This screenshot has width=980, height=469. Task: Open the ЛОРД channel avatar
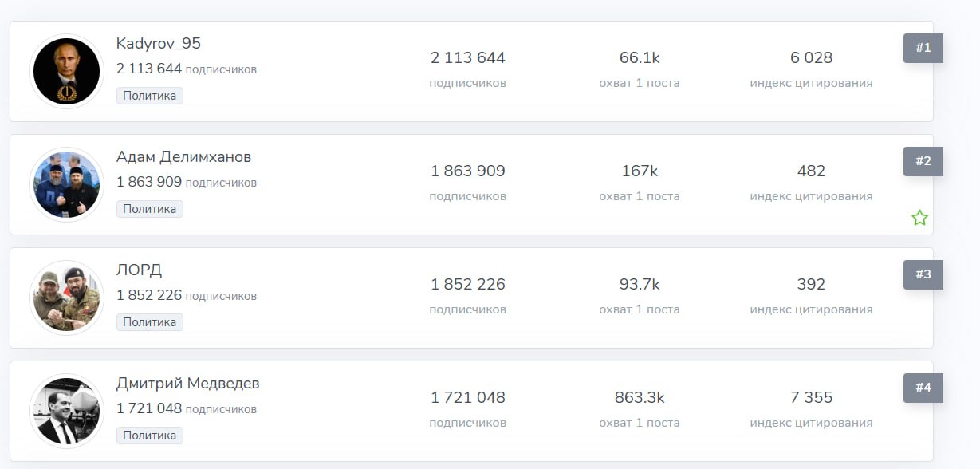(66, 298)
